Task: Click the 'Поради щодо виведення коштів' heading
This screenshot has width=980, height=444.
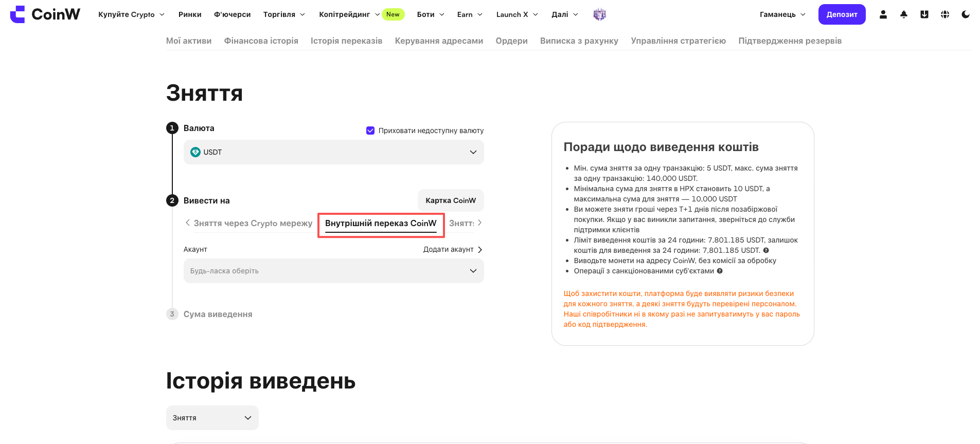Action: tap(661, 147)
